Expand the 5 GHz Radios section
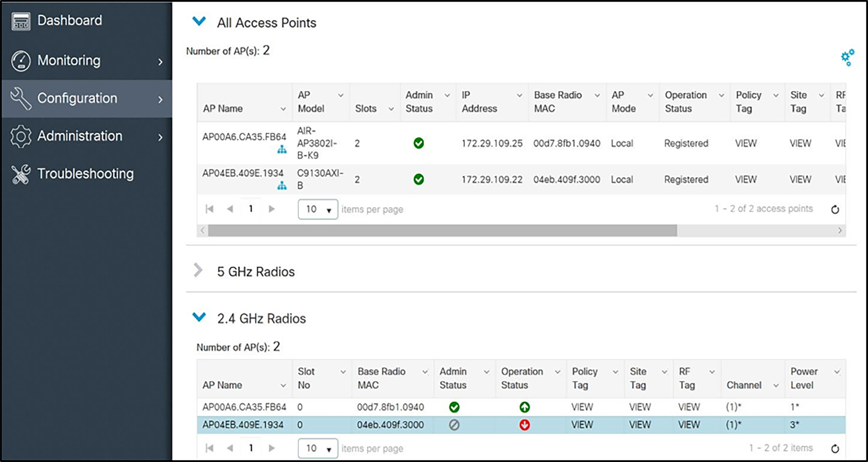The height and width of the screenshot is (462, 868). click(198, 270)
